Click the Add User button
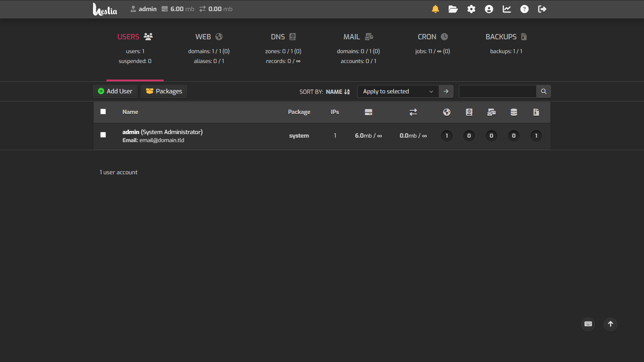 115,91
